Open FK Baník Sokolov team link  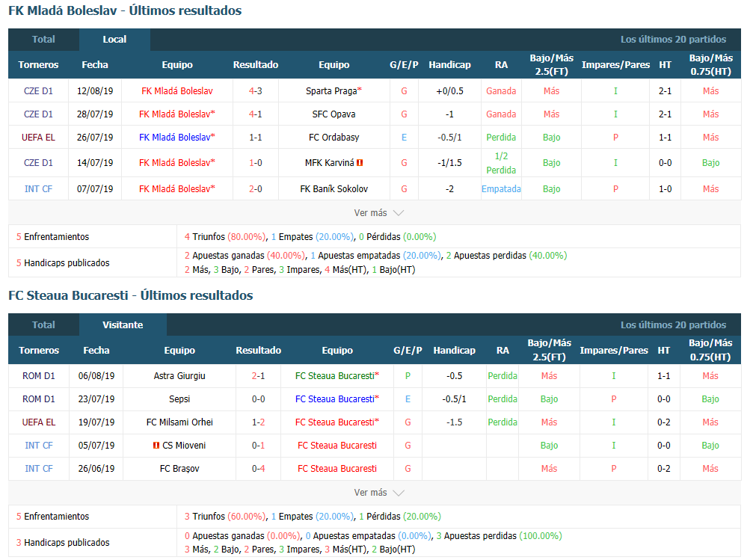click(x=334, y=189)
